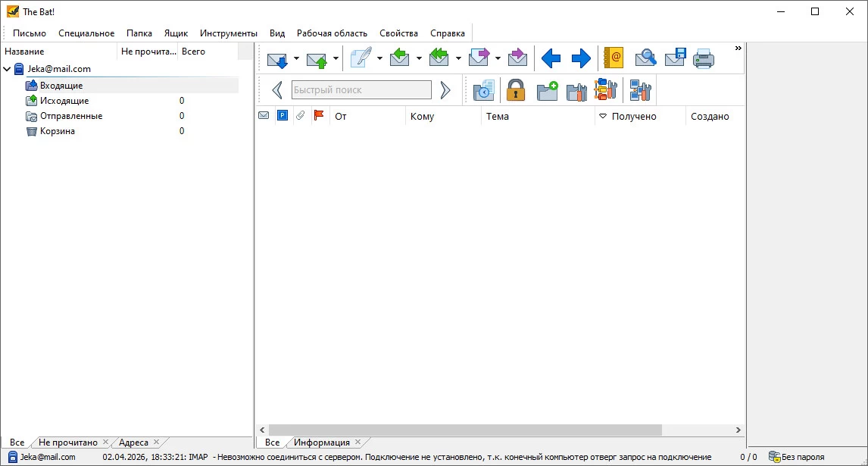The width and height of the screenshot is (868, 466).
Task: Click the printer icon in toolbar
Action: pyautogui.click(x=704, y=58)
